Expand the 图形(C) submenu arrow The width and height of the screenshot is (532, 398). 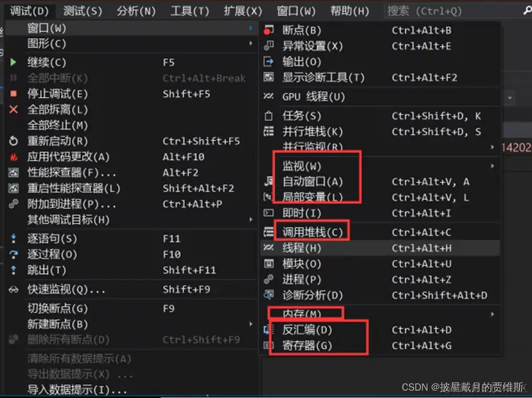(251, 44)
